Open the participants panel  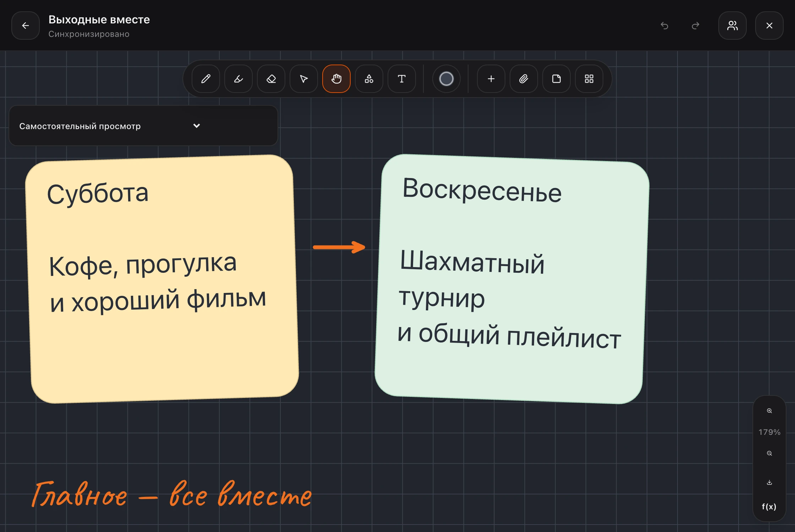[x=733, y=26]
